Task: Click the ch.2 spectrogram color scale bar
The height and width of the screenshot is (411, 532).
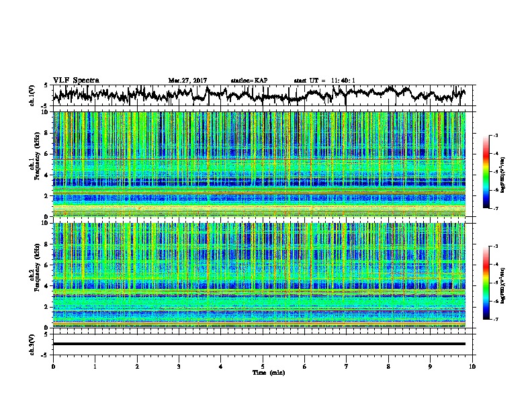Action: tap(486, 283)
